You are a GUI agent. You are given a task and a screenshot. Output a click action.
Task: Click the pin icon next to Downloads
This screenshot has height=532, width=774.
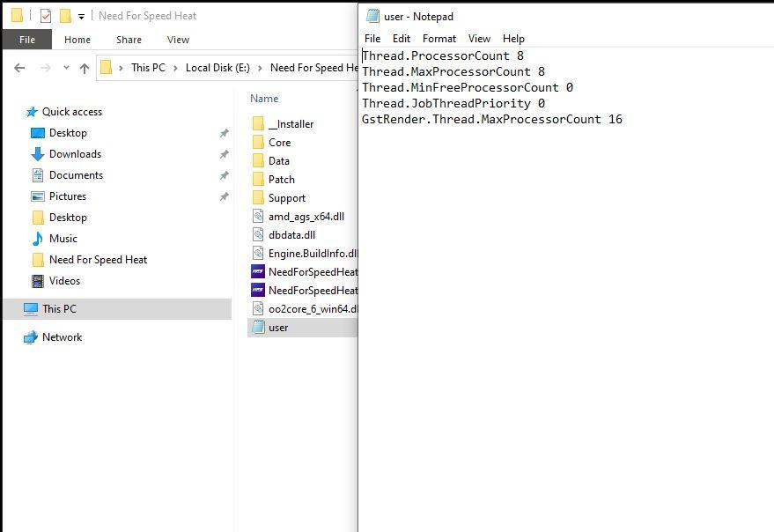pyautogui.click(x=225, y=154)
